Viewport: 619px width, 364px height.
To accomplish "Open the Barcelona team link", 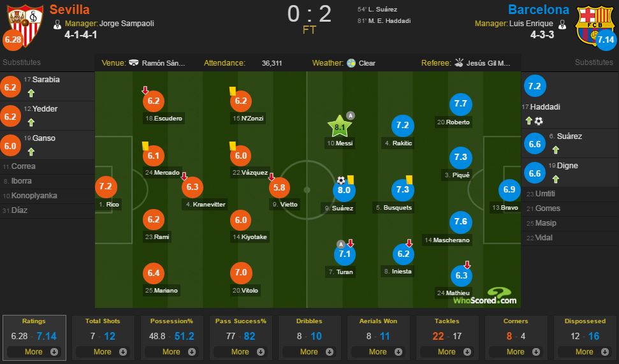I will click(x=539, y=10).
